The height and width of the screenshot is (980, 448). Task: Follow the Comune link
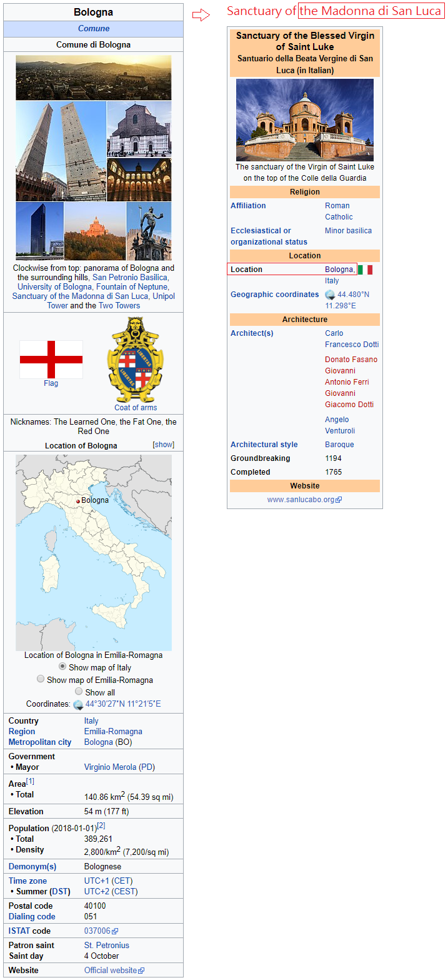(x=94, y=28)
